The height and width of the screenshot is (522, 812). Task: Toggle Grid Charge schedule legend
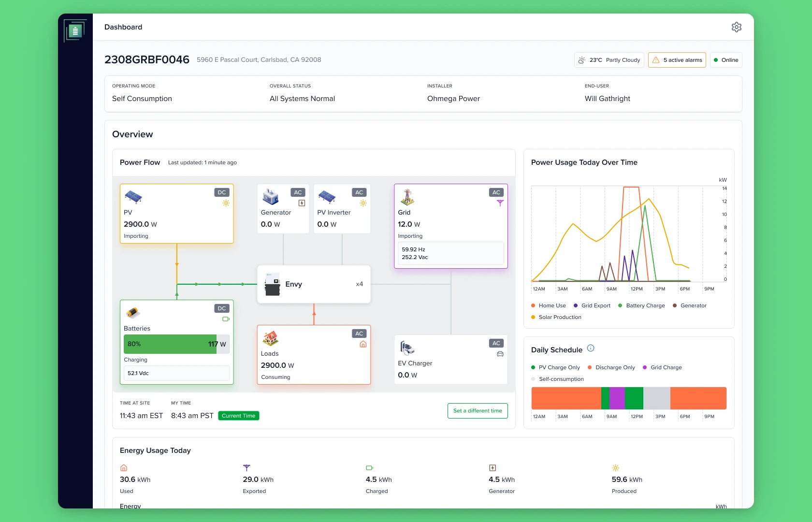point(662,367)
